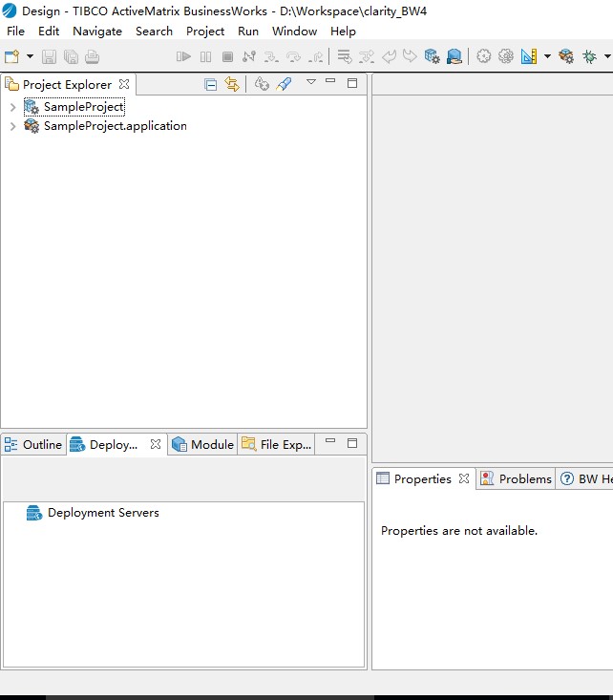The height and width of the screenshot is (700, 613).
Task: Minimize the Project Explorer panel
Action: [x=330, y=81]
